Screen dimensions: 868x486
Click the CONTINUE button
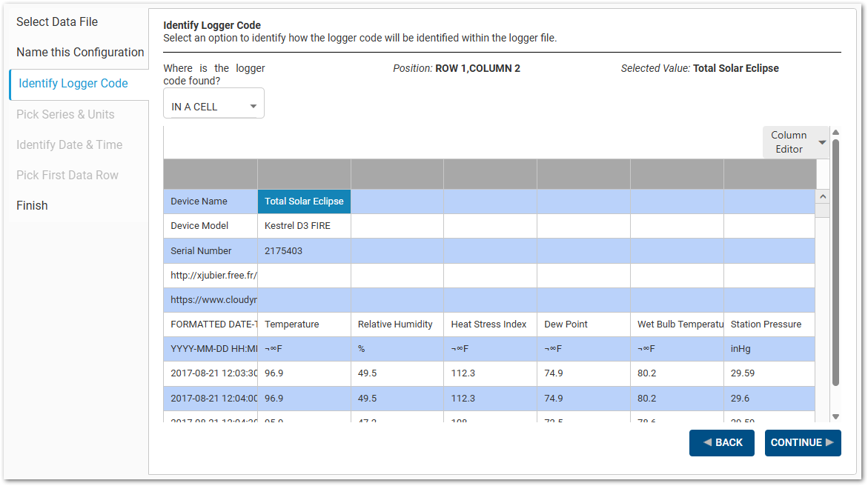(803, 442)
